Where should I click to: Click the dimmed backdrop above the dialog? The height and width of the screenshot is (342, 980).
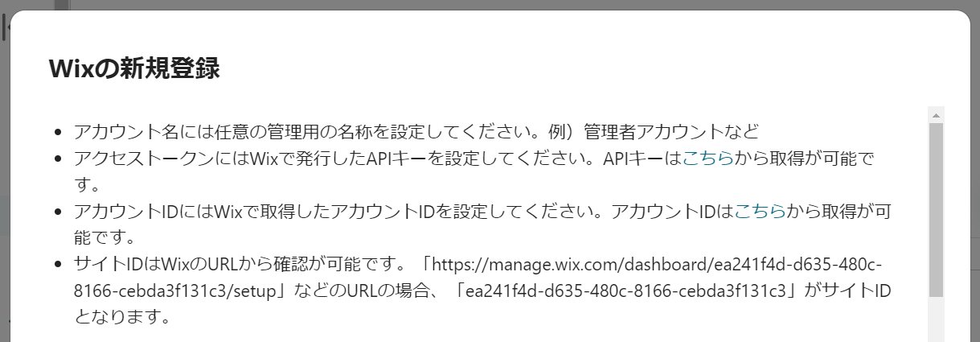(490, 5)
